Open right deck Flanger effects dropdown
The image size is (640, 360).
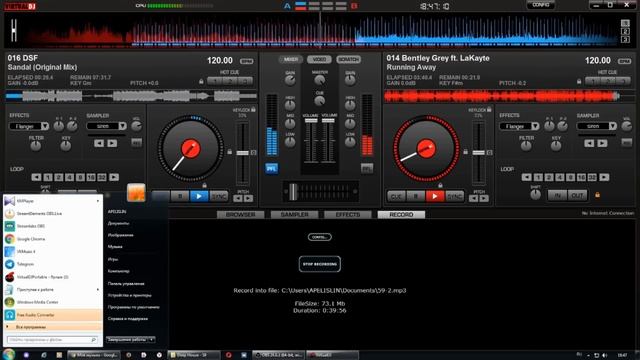tap(535, 126)
